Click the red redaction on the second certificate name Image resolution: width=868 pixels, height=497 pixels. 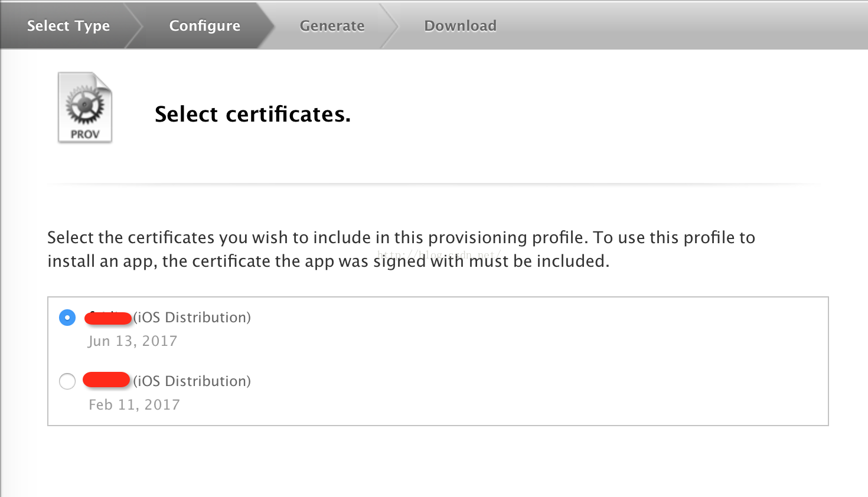pos(106,380)
